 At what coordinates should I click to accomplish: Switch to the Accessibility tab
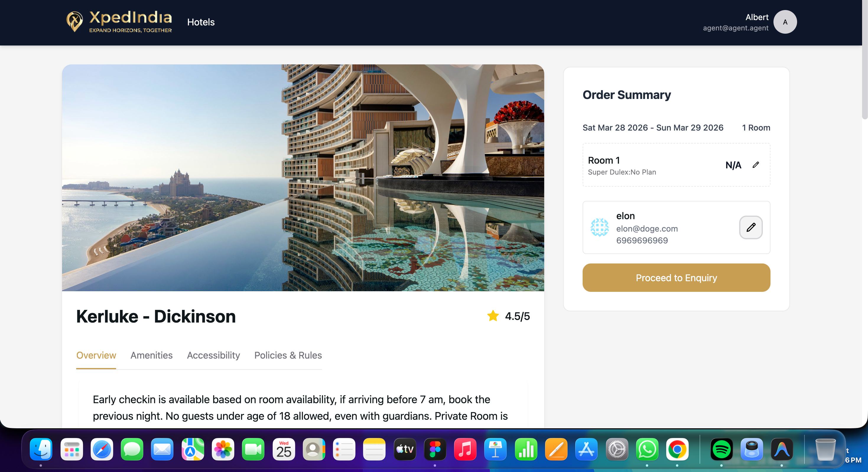213,355
